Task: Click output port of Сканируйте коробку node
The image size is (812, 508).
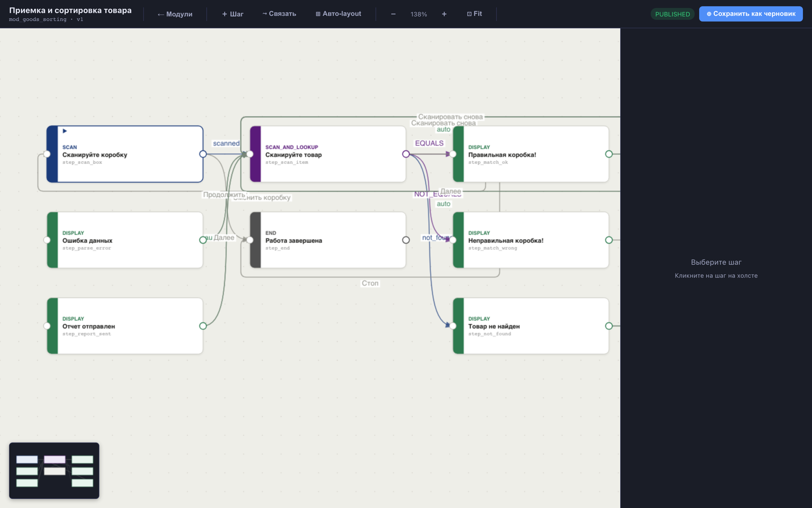Action: [x=203, y=154]
